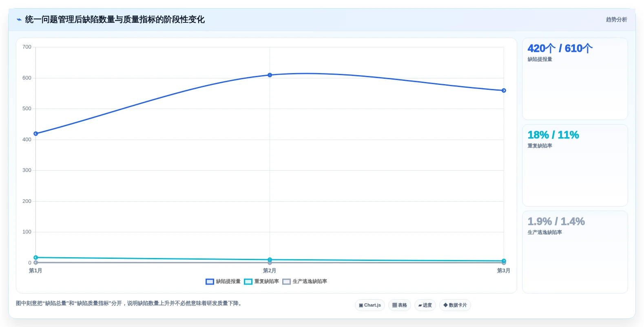This screenshot has height=327, width=644.
Task: Click the 缺陷提报量 caption in the first card
Action: pos(540,60)
